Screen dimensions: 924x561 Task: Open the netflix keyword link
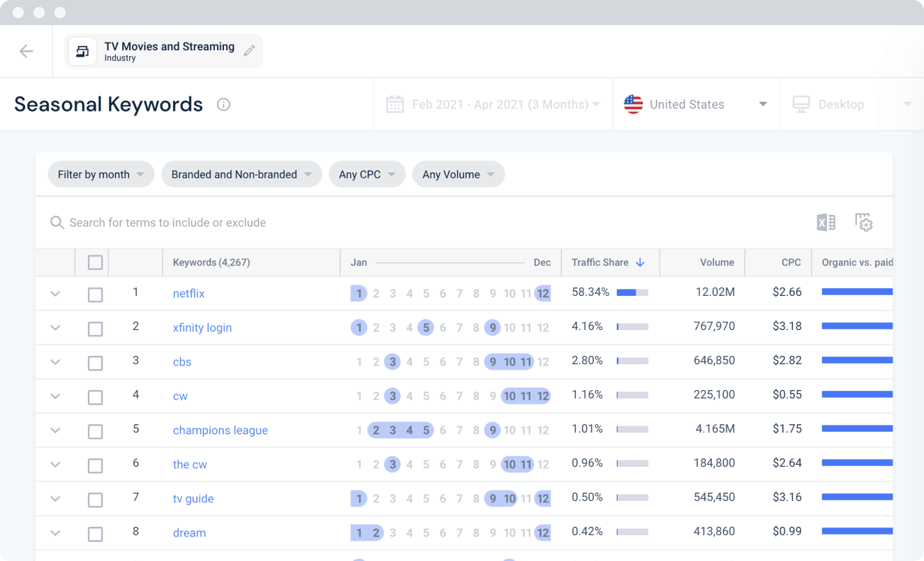pyautogui.click(x=188, y=294)
